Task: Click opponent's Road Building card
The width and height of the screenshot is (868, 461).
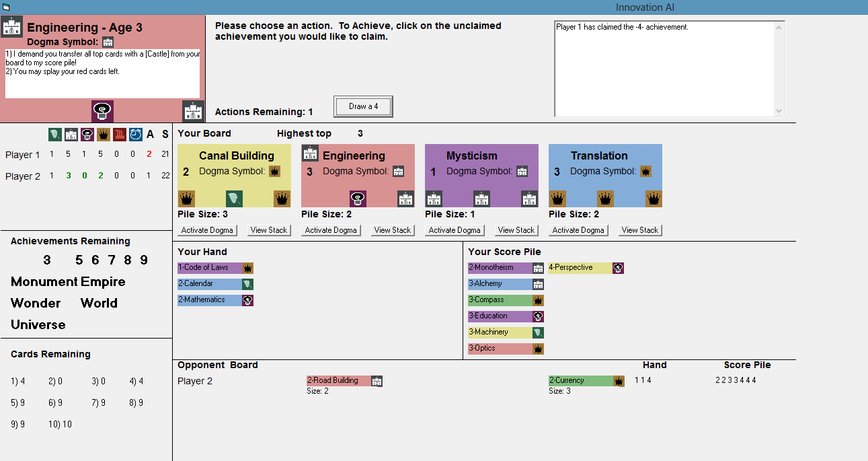Action: [338, 381]
